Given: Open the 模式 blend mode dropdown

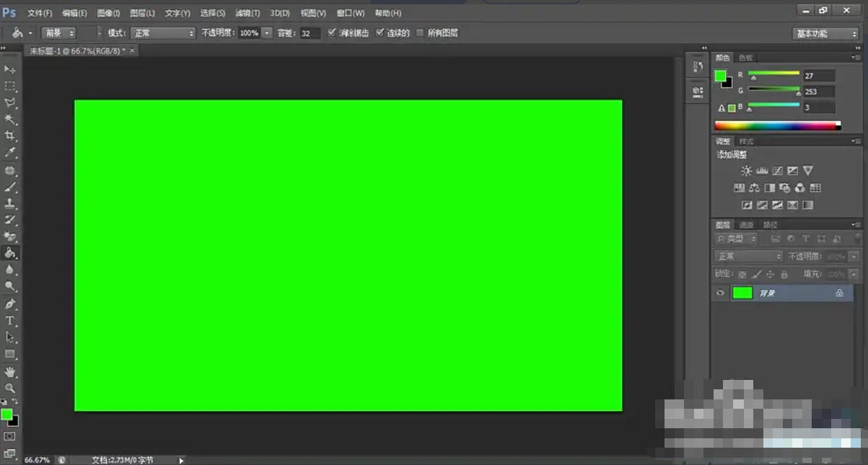Looking at the screenshot, I should [162, 32].
